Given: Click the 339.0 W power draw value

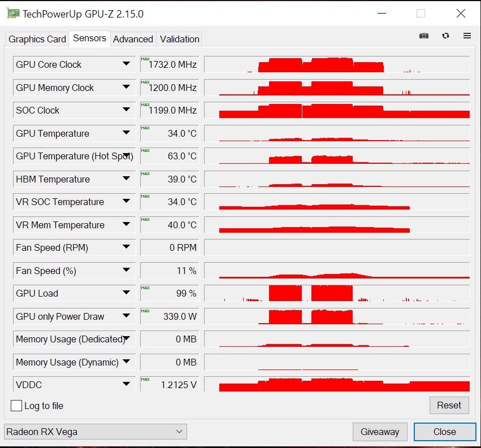Looking at the screenshot, I should (170, 316).
